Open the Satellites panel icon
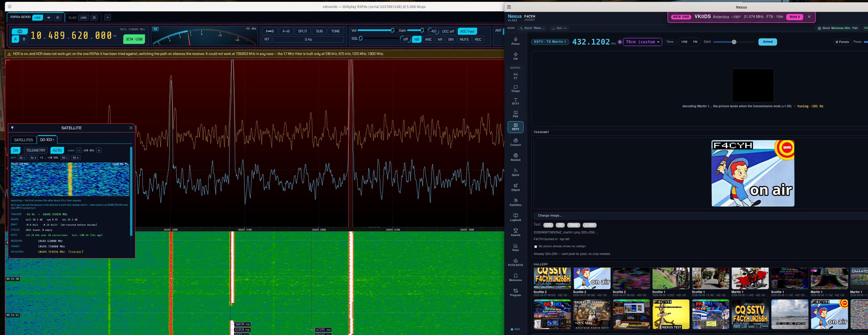The width and height of the screenshot is (868, 335). tap(515, 202)
